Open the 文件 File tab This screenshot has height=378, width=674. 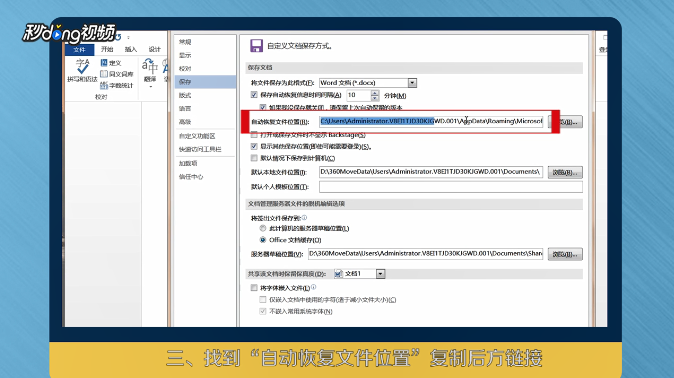click(x=80, y=49)
